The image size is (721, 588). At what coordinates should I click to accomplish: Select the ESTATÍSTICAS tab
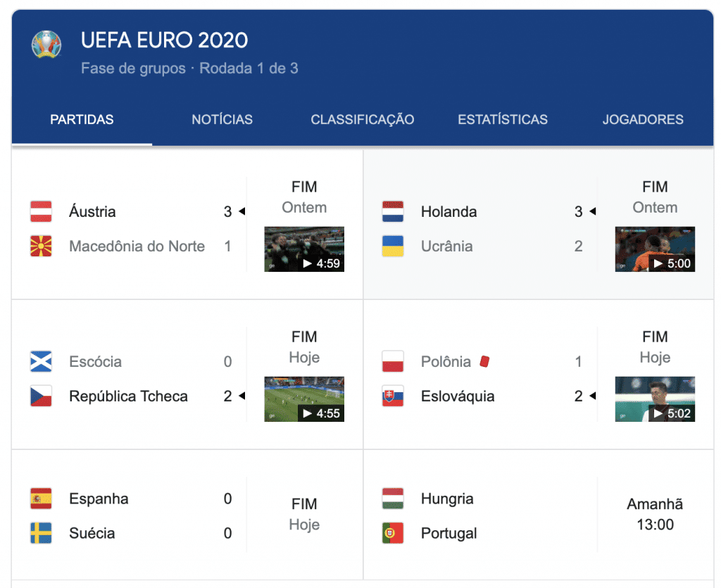point(502,120)
